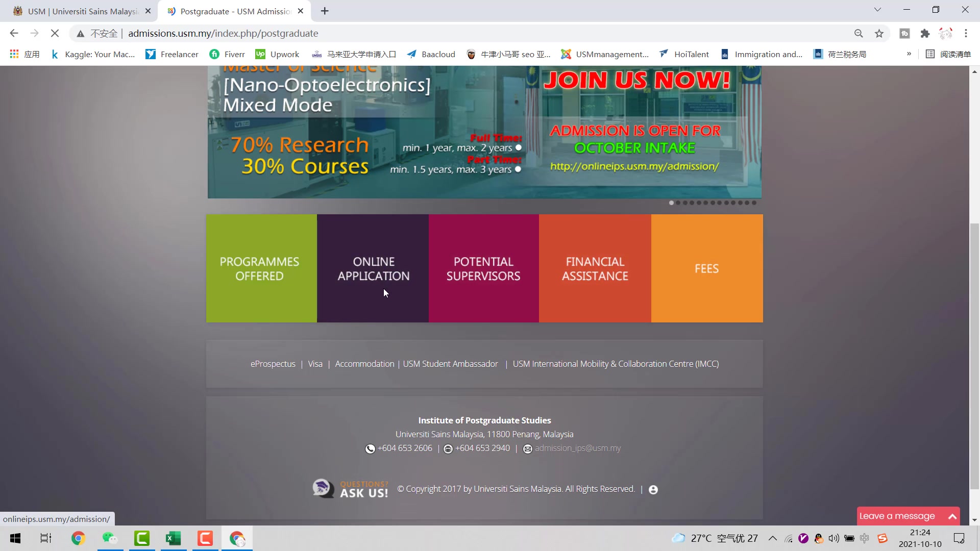This screenshot has width=980, height=551.
Task: Open the Programmes Offered tile
Action: pyautogui.click(x=261, y=268)
